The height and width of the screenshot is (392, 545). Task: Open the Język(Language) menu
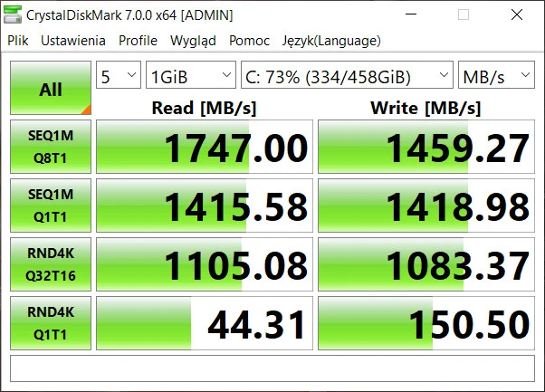pos(331,41)
